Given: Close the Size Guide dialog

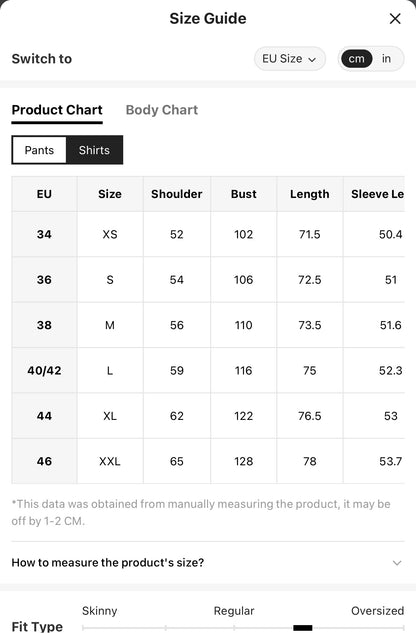Looking at the screenshot, I should point(395,19).
